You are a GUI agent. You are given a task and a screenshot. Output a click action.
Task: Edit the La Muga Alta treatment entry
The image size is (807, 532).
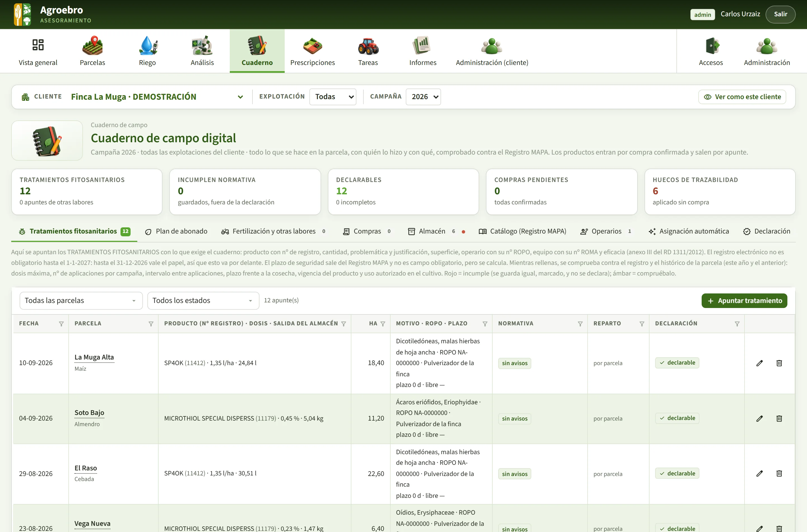(x=759, y=363)
